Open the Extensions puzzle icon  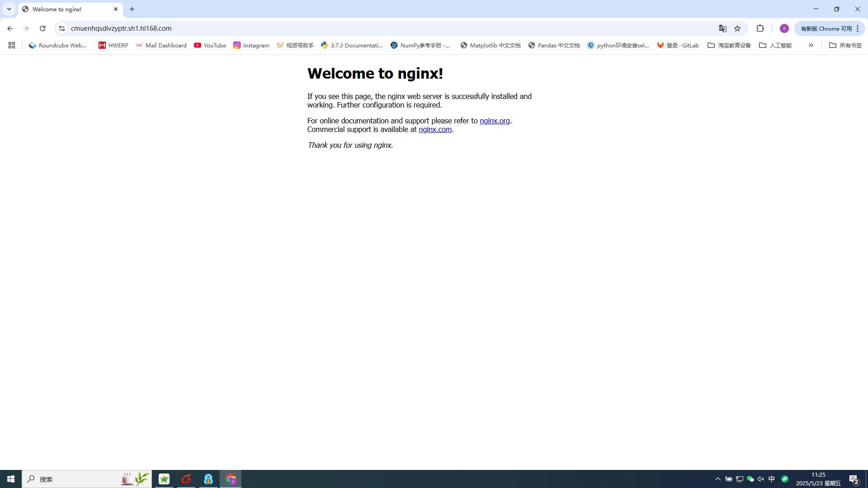pos(760,28)
